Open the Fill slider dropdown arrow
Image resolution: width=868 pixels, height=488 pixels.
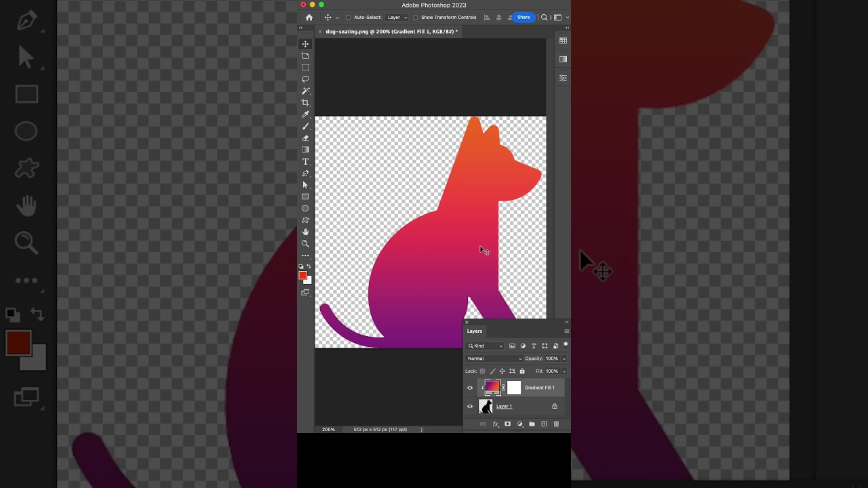tap(564, 371)
